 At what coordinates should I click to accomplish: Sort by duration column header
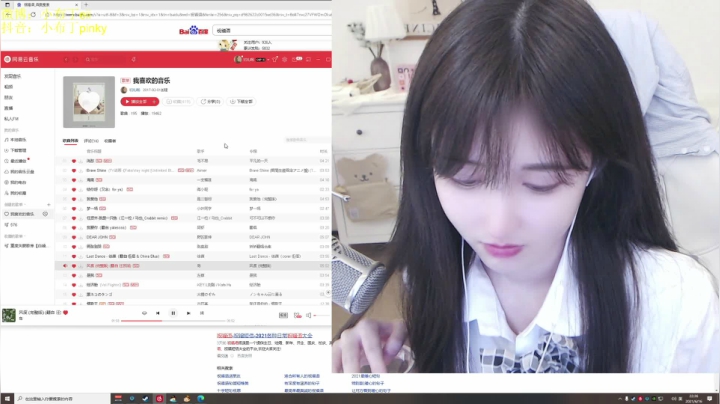[x=323, y=151]
